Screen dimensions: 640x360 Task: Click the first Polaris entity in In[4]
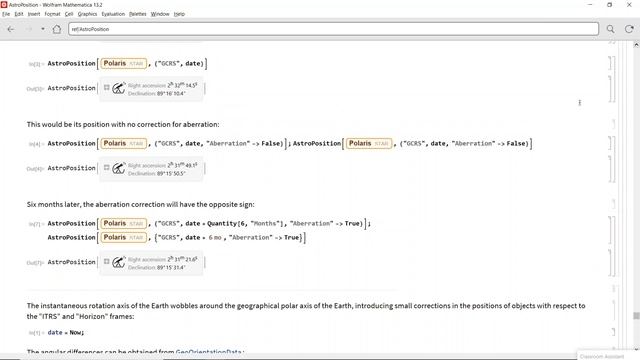coord(123,143)
